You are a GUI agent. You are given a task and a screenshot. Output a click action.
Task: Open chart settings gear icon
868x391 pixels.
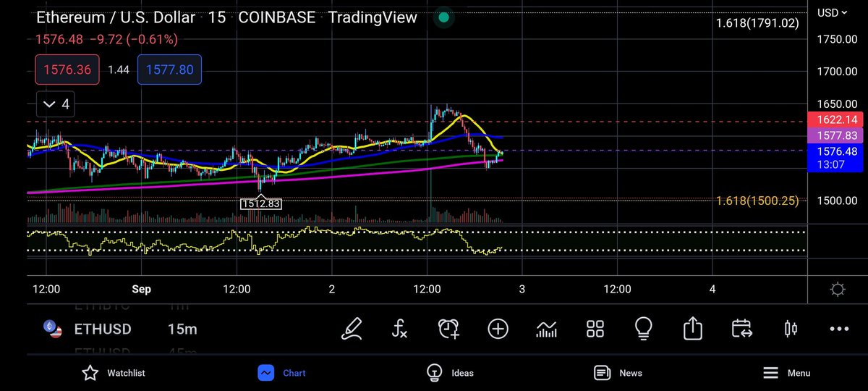(838, 290)
